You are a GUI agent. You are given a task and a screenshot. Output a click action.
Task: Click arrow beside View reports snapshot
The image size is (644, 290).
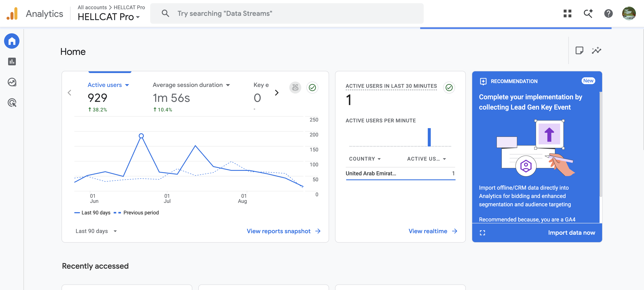(318, 231)
